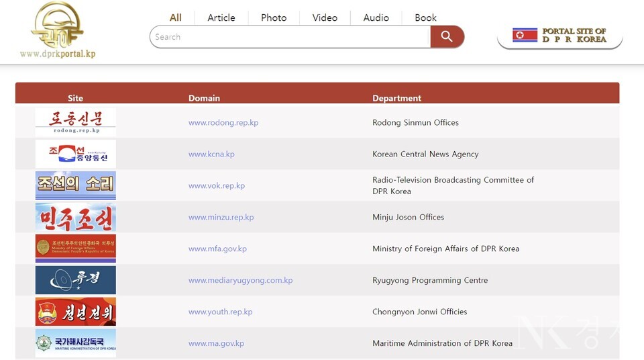Follow the www.mediaryugyong.com.kp link

(x=240, y=280)
